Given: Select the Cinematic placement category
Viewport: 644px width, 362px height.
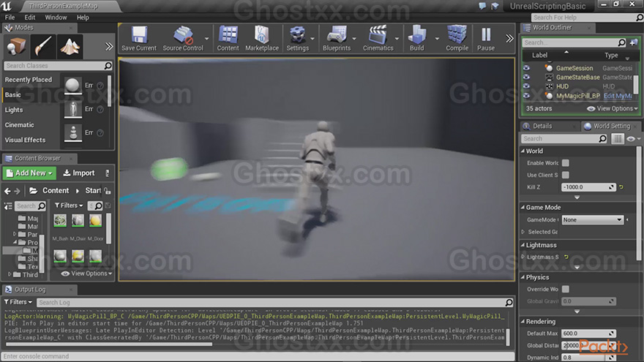Looking at the screenshot, I should (x=19, y=125).
